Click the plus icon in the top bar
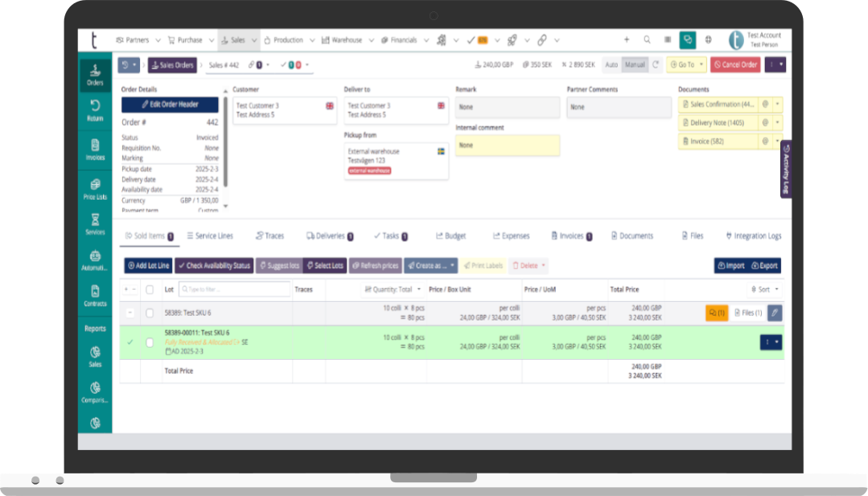Image resolution: width=868 pixels, height=496 pixels. click(x=627, y=39)
